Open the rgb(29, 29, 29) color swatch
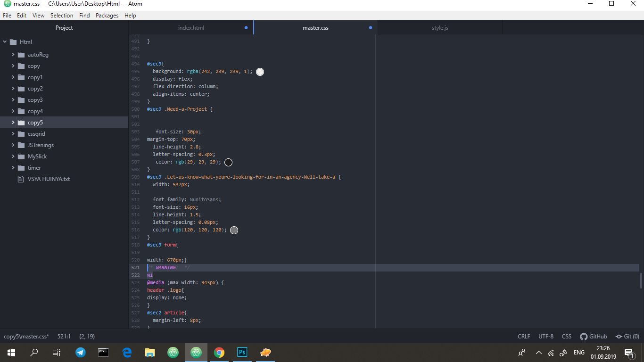Screen dimensions: 644x362 [x=228, y=162]
